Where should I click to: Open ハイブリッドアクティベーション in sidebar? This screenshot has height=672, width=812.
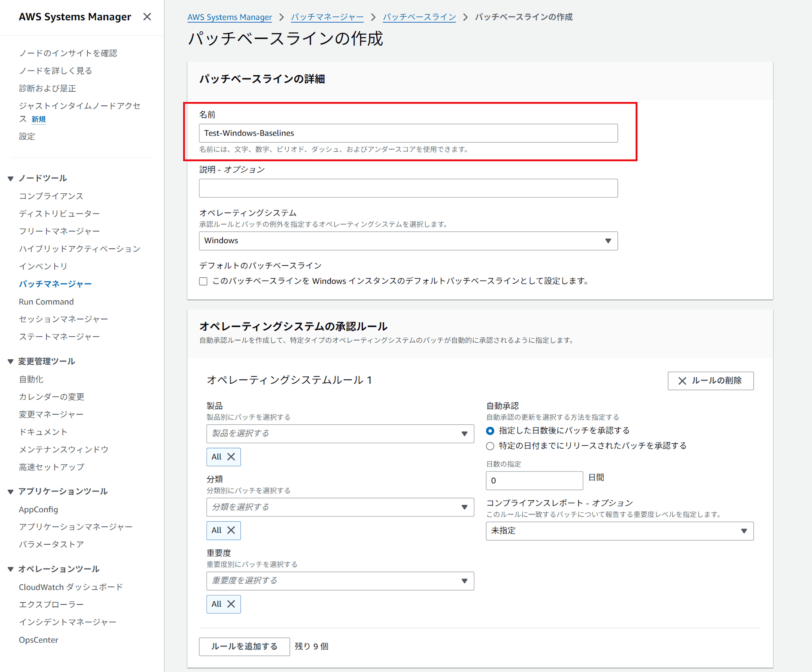[80, 249]
